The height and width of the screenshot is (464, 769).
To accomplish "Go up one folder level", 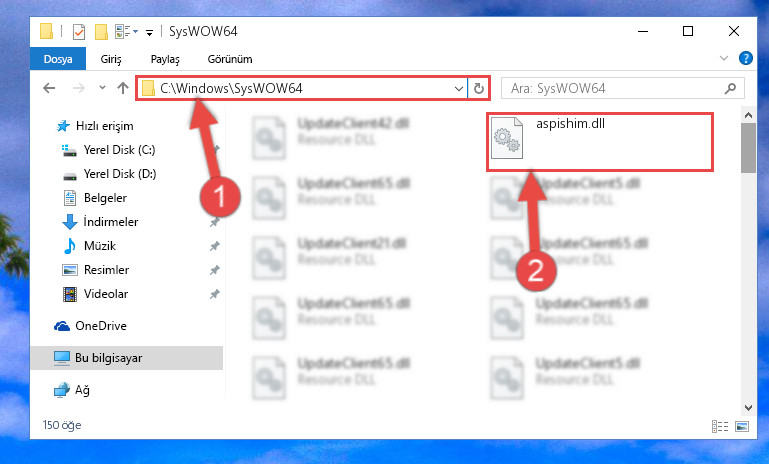I will [x=123, y=88].
